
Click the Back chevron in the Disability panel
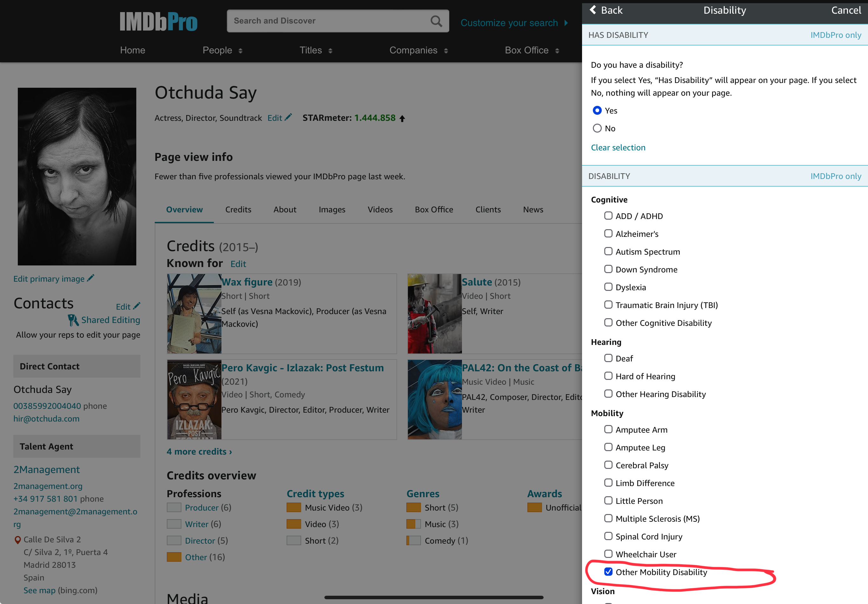(593, 10)
